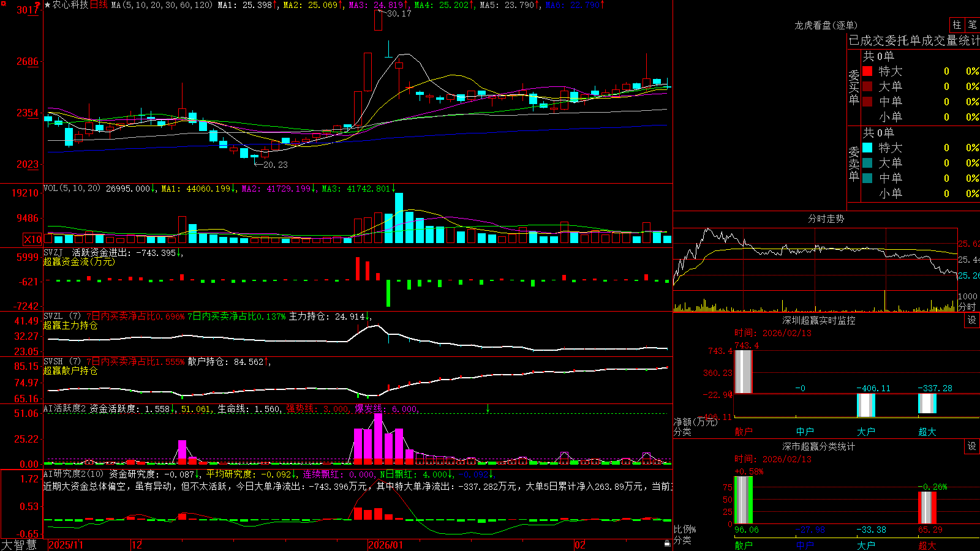The width and height of the screenshot is (980, 551).
Task: Click the SVSH (7) indicator label
Action: click(x=62, y=362)
